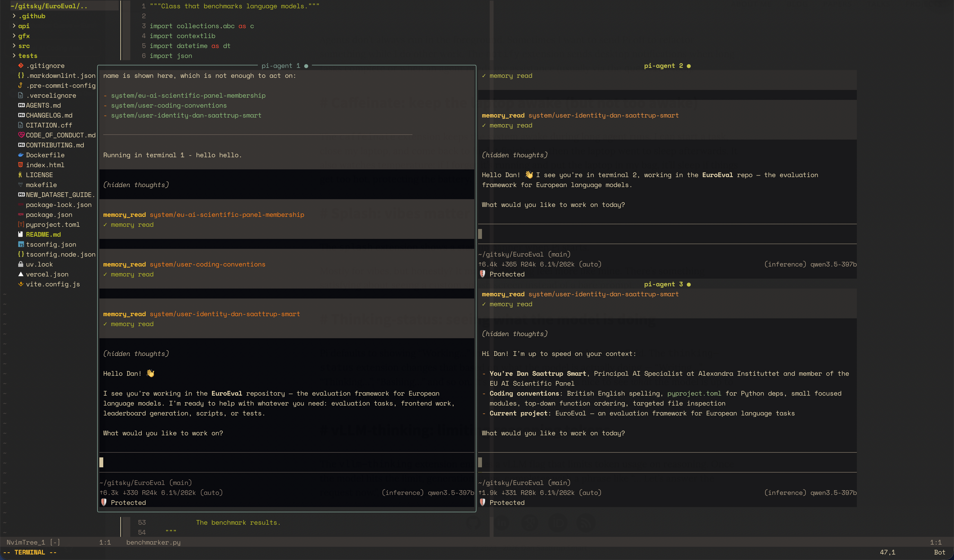The image size is (954, 560).
Task: Expand the api folder chevron
Action: pyautogui.click(x=14, y=26)
